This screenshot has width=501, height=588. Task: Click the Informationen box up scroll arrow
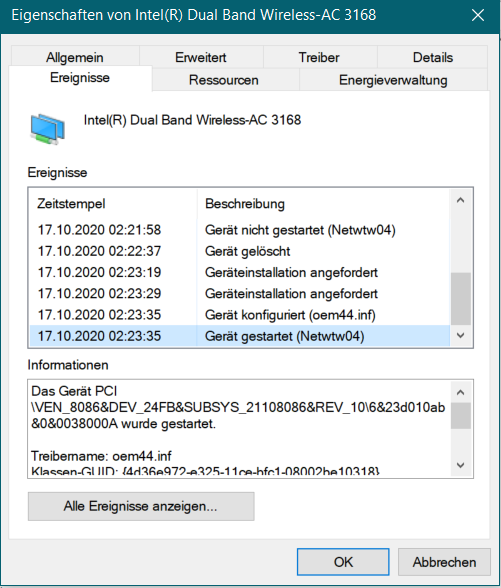click(460, 392)
